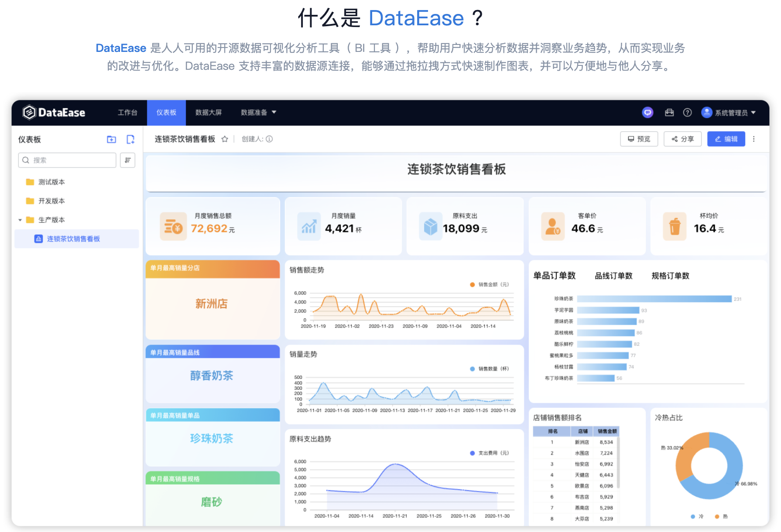The height and width of the screenshot is (532, 781).
Task: Click 珍珠奶茶 card text under 单月最高销量单品
Action: click(212, 439)
